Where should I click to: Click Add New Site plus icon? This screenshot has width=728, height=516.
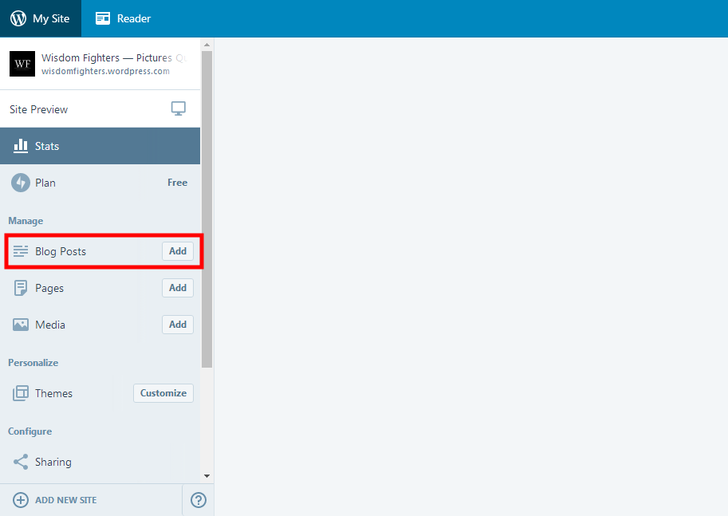[x=20, y=499]
